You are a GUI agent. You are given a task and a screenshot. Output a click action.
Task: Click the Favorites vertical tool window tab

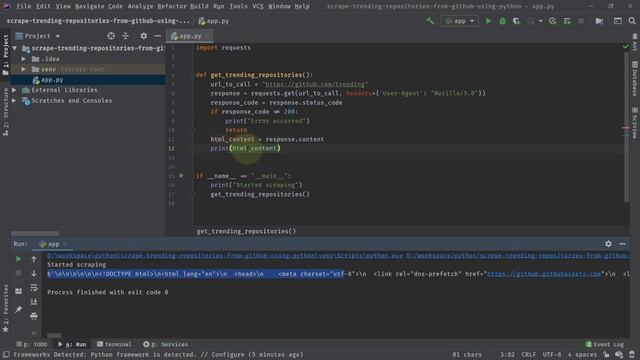[x=5, y=309]
